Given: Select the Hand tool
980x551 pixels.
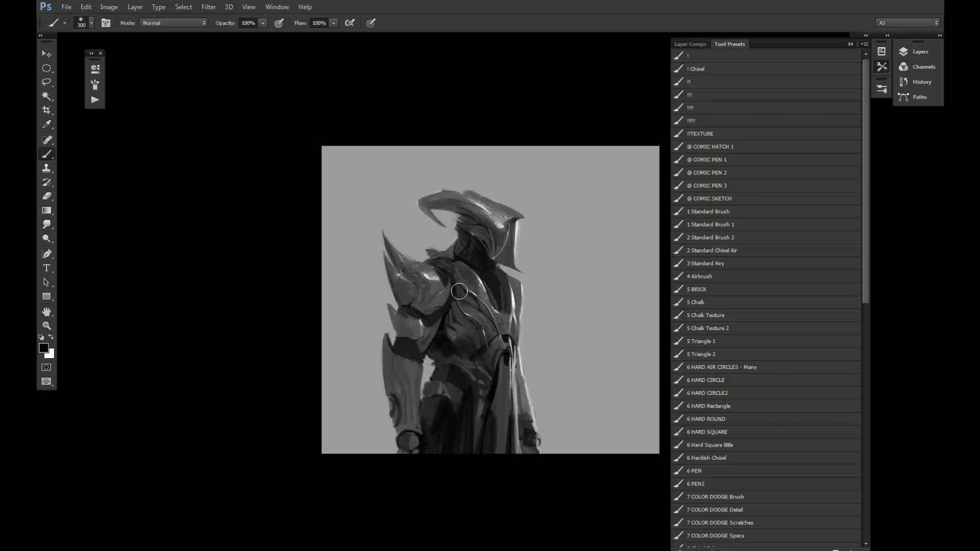Looking at the screenshot, I should (x=46, y=311).
